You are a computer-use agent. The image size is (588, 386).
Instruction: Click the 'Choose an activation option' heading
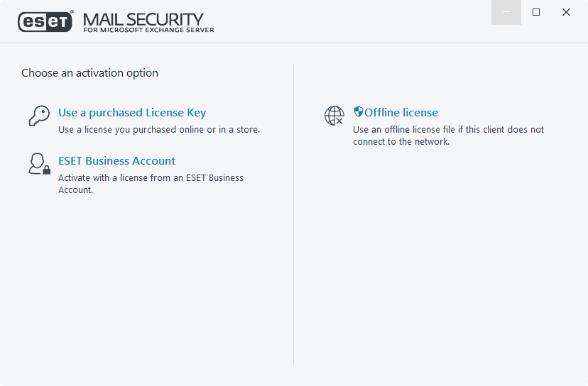click(89, 73)
